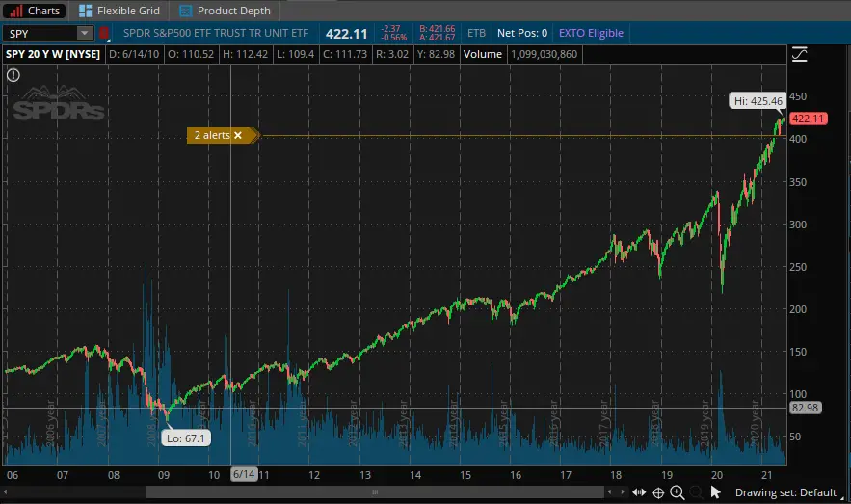Screen dimensions: 851x504
Task: Click the zoom in magnifier icon
Action: click(x=678, y=492)
